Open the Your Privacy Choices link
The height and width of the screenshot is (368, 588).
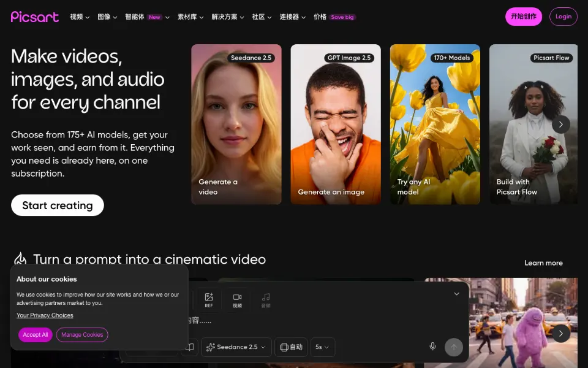tap(45, 315)
